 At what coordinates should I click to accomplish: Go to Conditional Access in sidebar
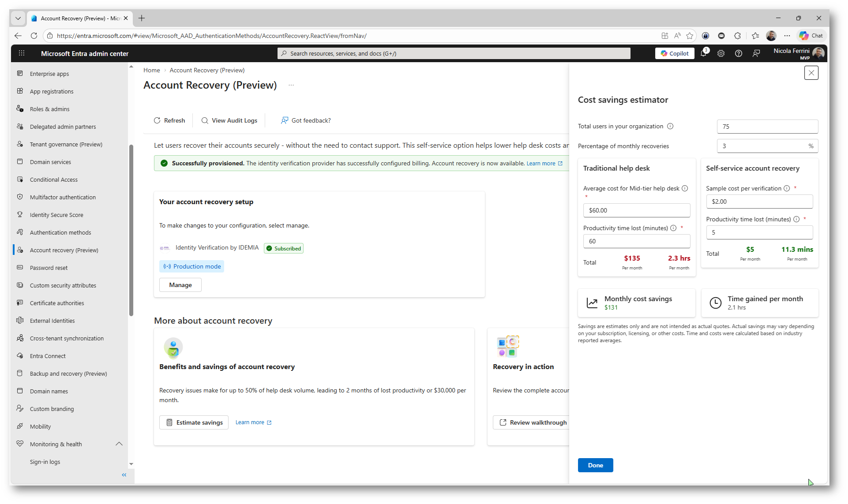(53, 179)
